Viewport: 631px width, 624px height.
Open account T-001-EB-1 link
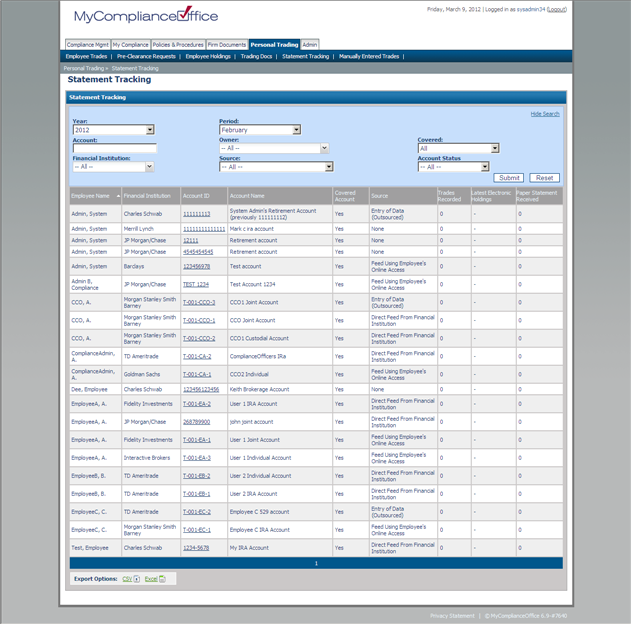[x=196, y=494]
